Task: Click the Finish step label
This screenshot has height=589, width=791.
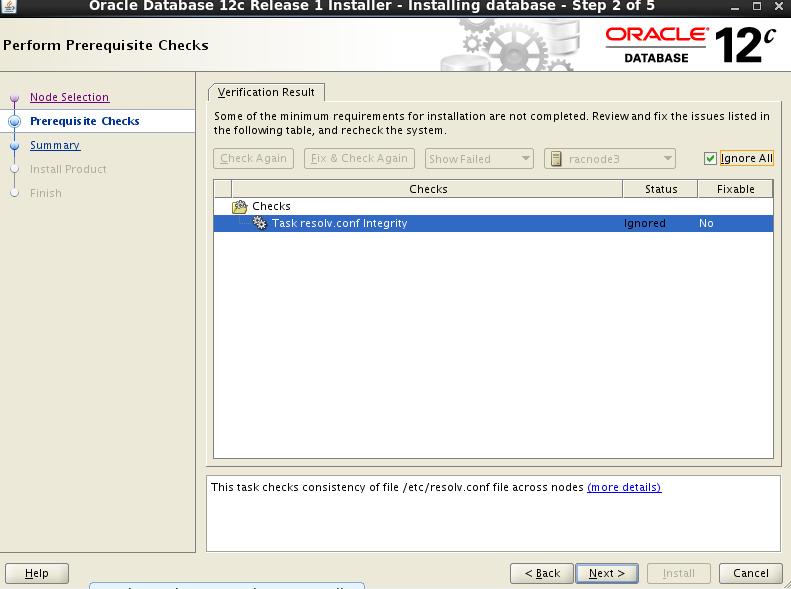Action: [46, 193]
